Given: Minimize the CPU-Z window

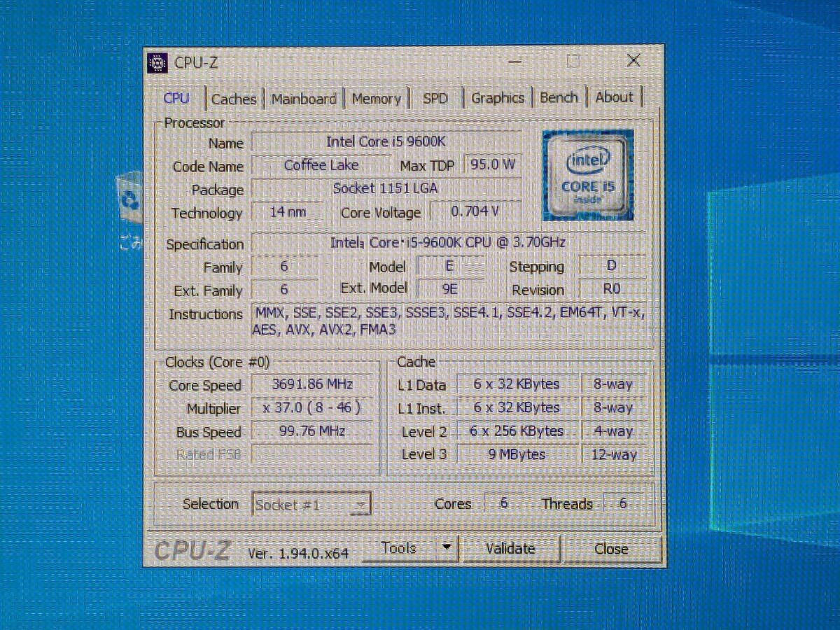Looking at the screenshot, I should point(515,62).
